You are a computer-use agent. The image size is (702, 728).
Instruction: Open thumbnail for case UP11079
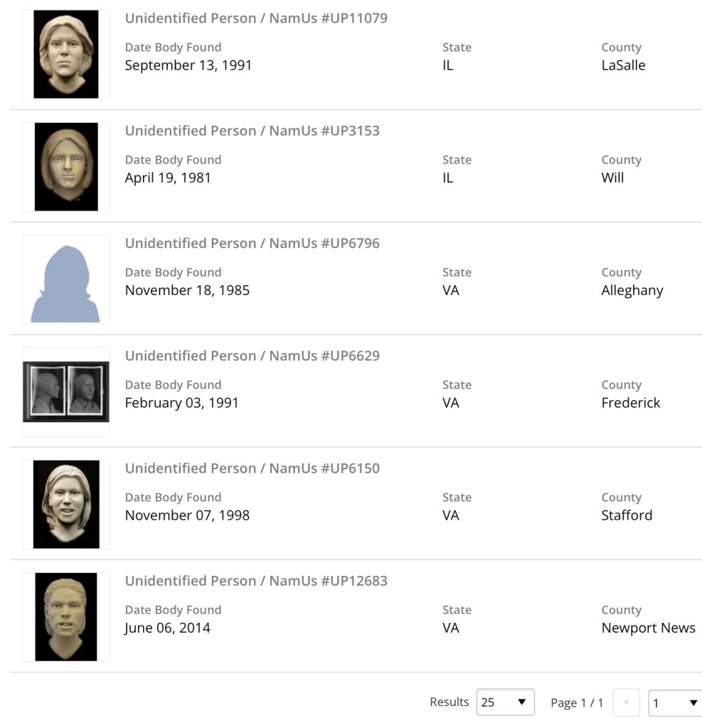(x=65, y=54)
